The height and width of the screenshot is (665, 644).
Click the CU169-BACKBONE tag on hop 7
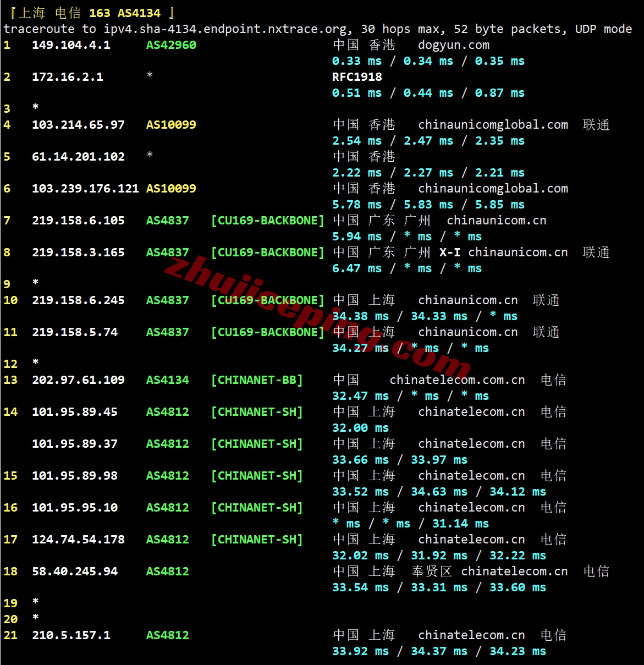point(268,220)
